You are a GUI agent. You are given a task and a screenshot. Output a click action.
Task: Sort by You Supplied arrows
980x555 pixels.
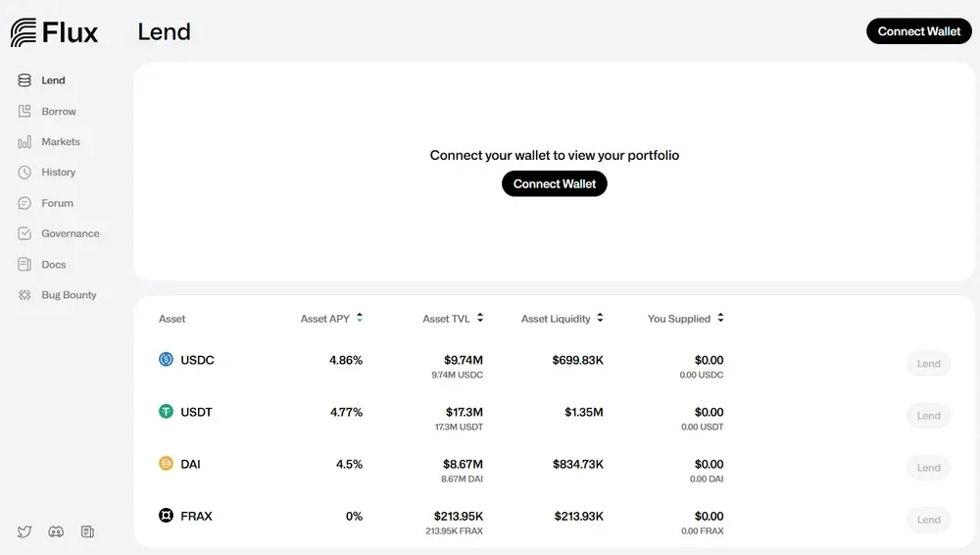(x=720, y=318)
